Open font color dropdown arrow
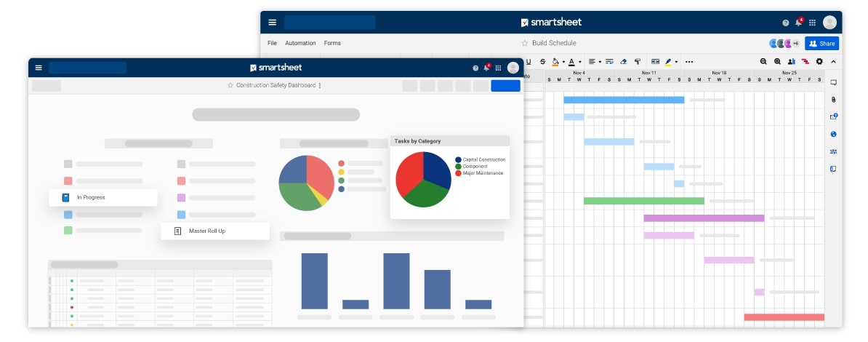The width and height of the screenshot is (868, 342). click(x=579, y=62)
